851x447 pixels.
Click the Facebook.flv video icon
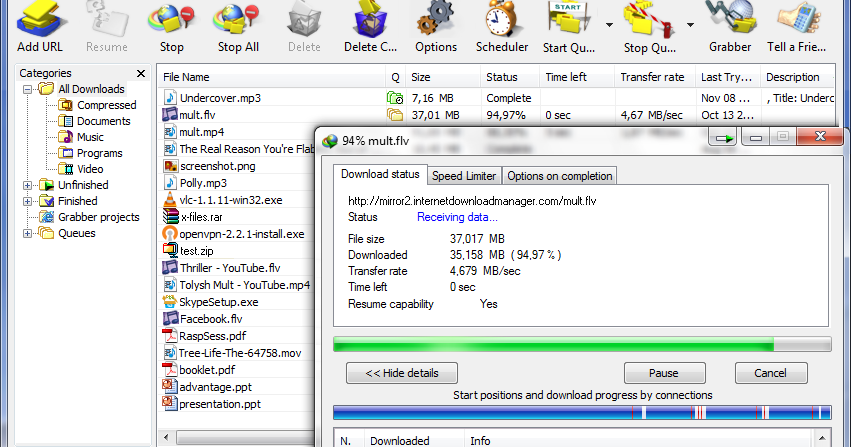pyautogui.click(x=170, y=318)
